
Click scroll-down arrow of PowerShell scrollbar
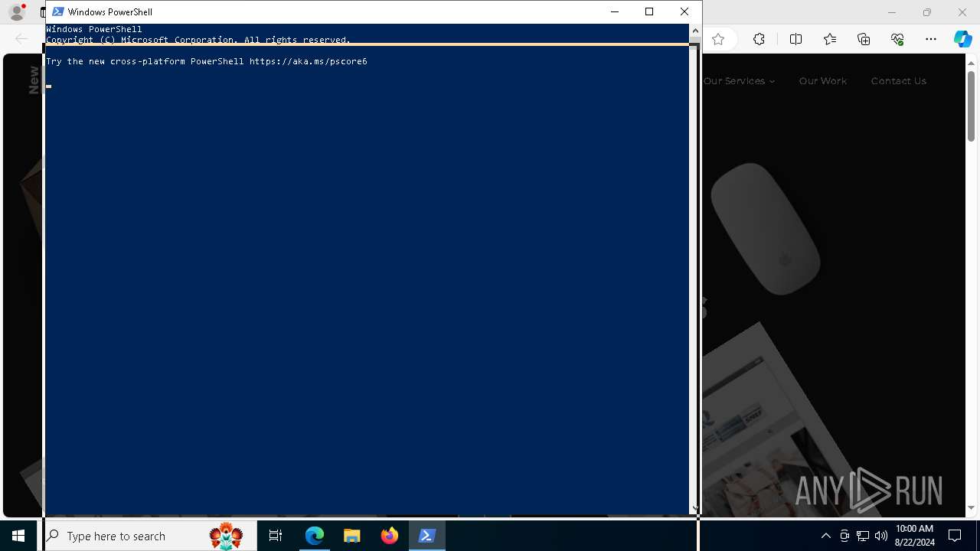click(x=695, y=507)
